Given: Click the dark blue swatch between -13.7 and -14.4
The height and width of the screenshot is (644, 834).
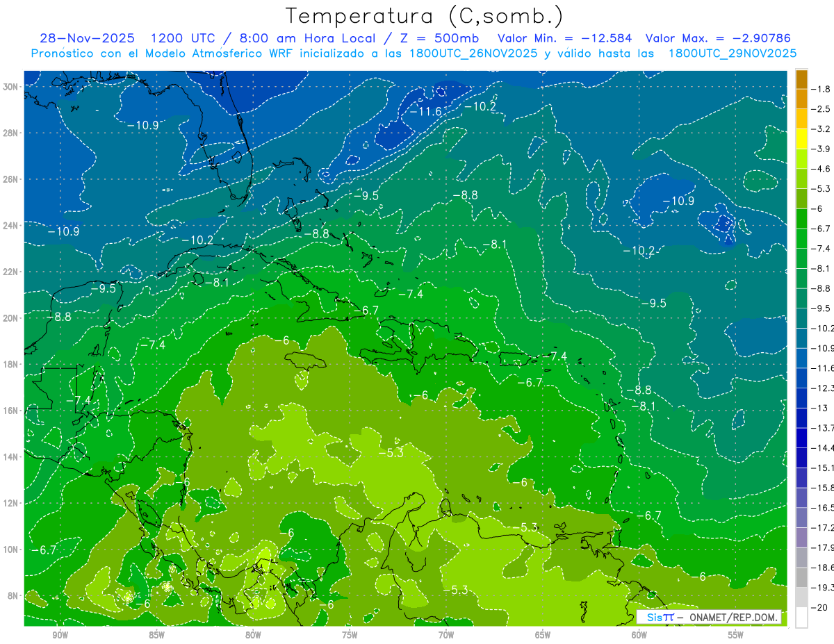Looking at the screenshot, I should (x=801, y=438).
